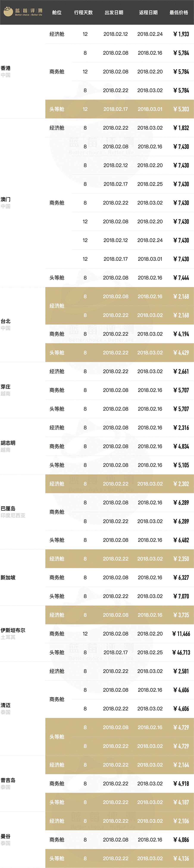Click the 12 trip days in the ¥5,303 row
The width and height of the screenshot is (194, 868).
tap(85, 109)
